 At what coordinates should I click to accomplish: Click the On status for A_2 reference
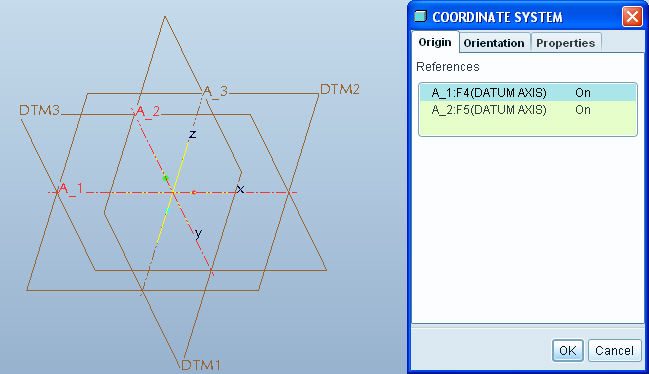coord(583,110)
